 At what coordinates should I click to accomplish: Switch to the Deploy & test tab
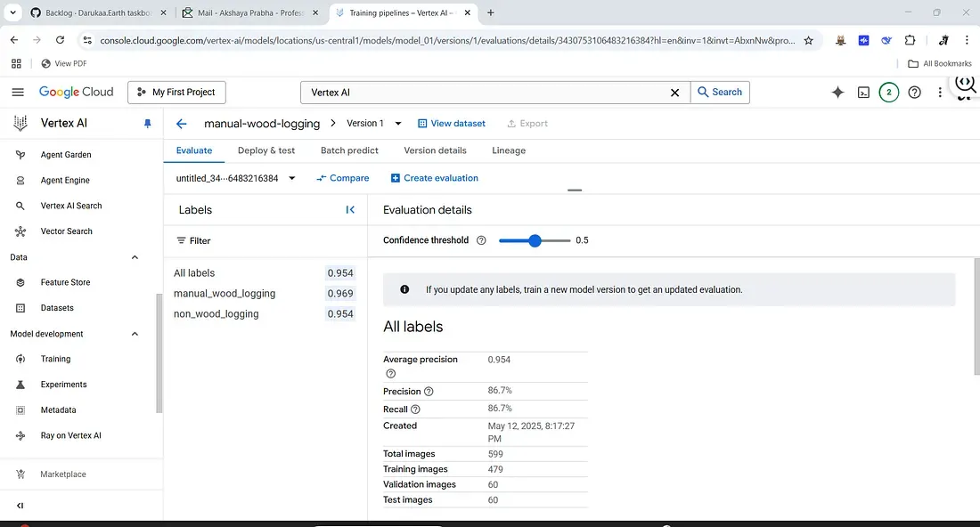coord(266,150)
